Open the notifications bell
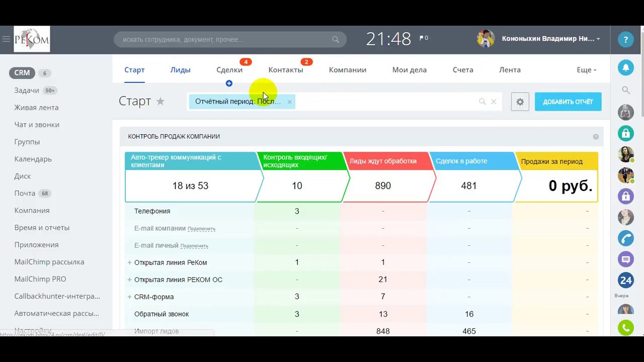The height and width of the screenshot is (362, 644). pyautogui.click(x=626, y=67)
